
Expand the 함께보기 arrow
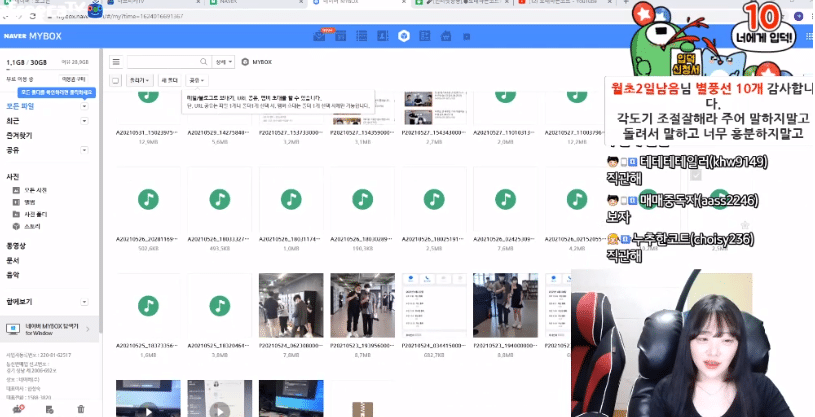[84, 302]
